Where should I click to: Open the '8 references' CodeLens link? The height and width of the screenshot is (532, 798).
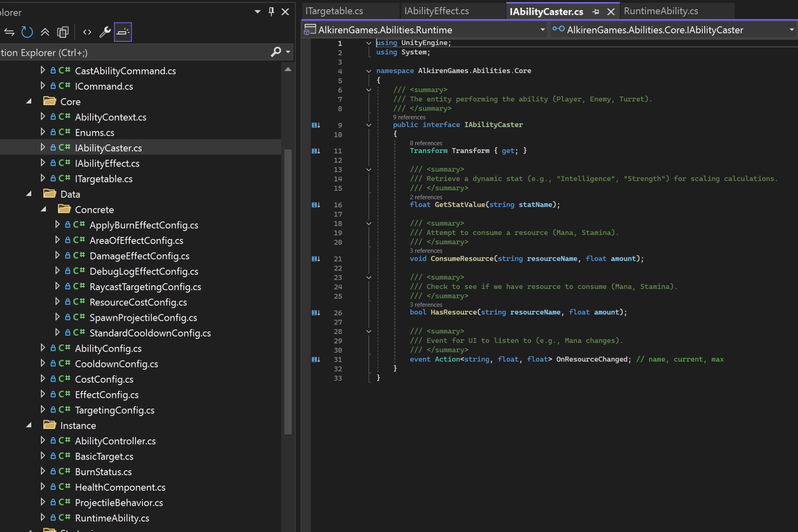[x=426, y=143]
